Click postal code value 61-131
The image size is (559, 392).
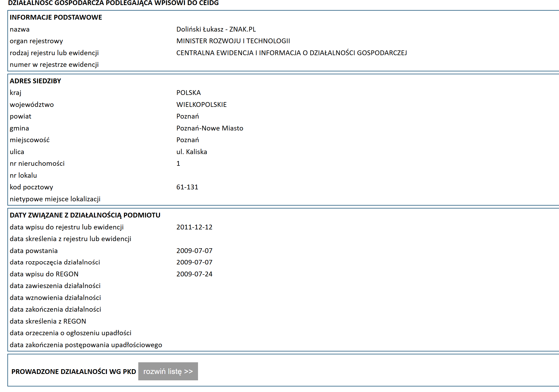click(x=187, y=187)
